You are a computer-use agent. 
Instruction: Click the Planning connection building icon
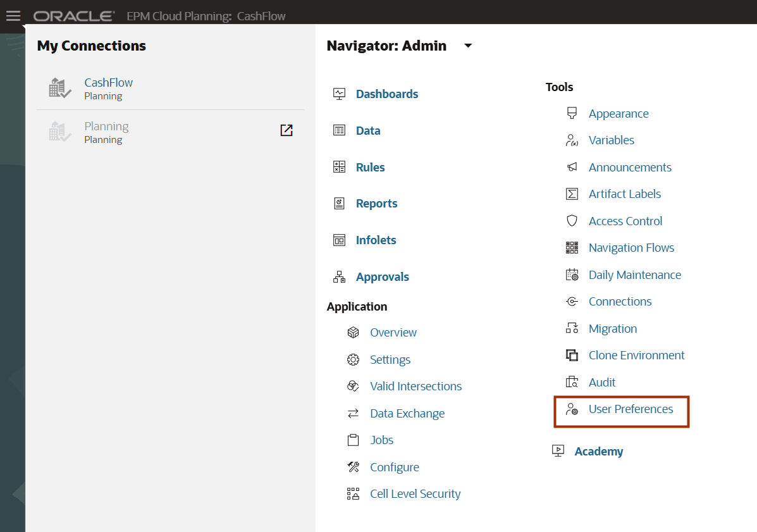[60, 132]
